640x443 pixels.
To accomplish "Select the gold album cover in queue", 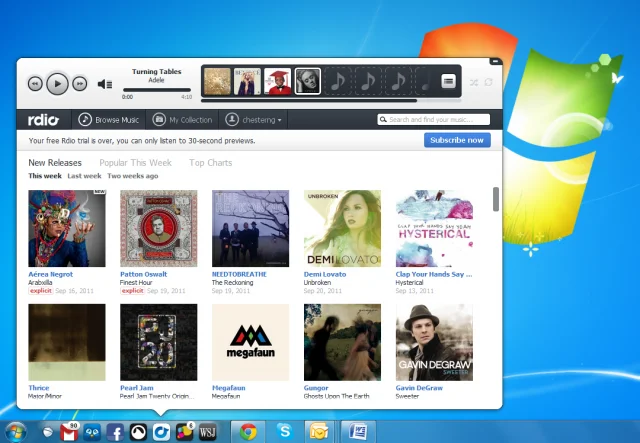I will [217, 81].
